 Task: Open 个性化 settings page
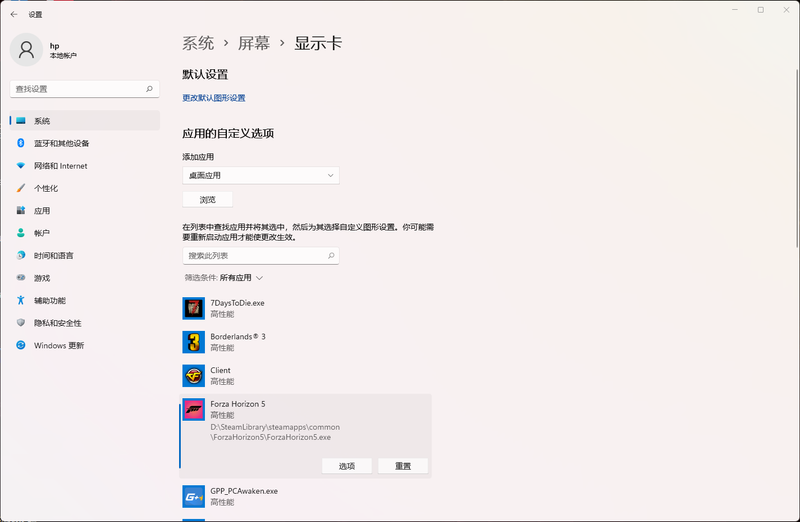pos(46,188)
